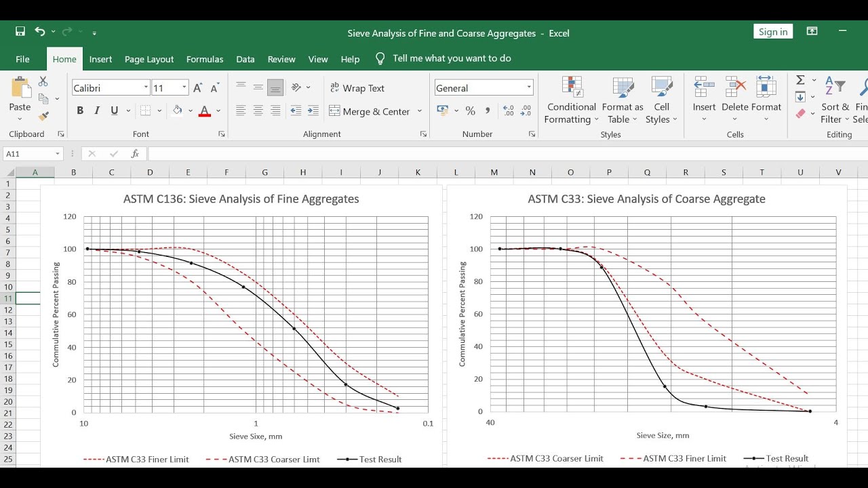
Task: Open the General number format dropdown
Action: pyautogui.click(x=529, y=87)
